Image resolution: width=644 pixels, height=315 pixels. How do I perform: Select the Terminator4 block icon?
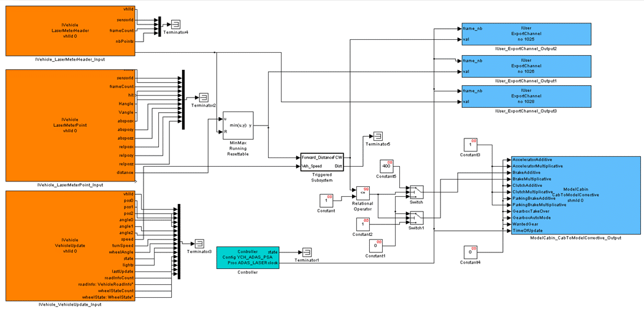(176, 24)
